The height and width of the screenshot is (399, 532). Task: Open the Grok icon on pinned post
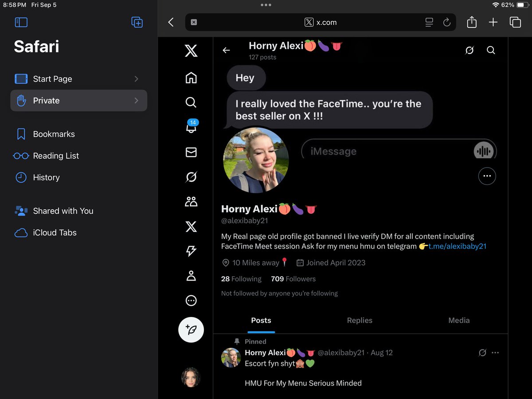click(483, 353)
